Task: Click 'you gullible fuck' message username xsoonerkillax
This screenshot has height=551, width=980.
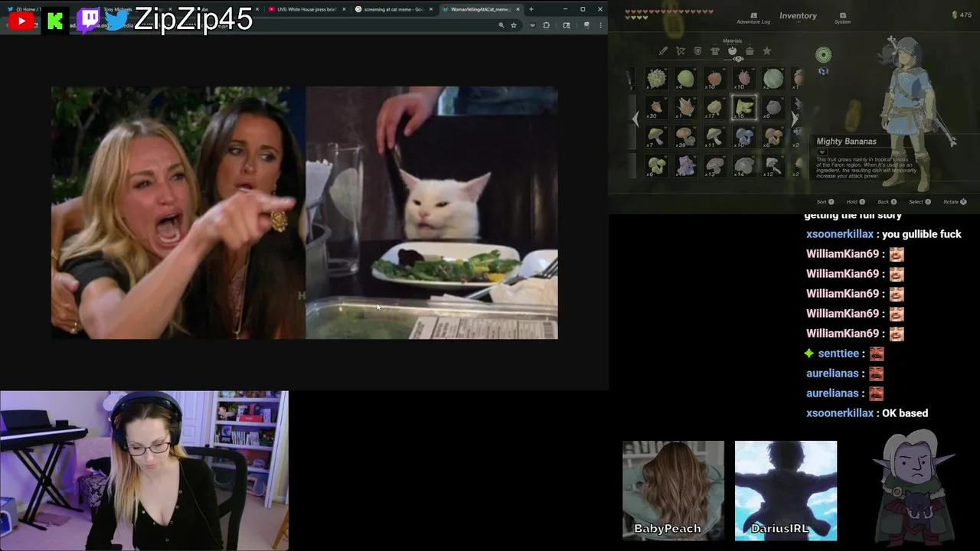Action: pos(839,234)
